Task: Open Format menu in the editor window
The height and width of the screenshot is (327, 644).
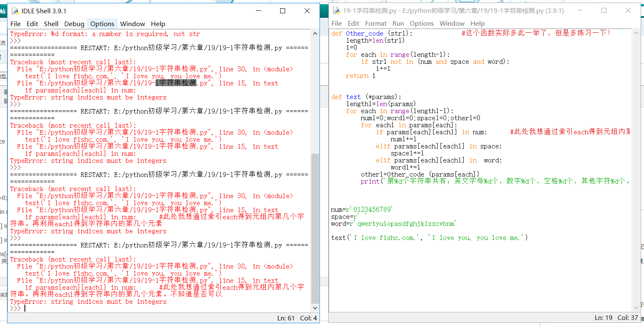Action: click(x=376, y=24)
